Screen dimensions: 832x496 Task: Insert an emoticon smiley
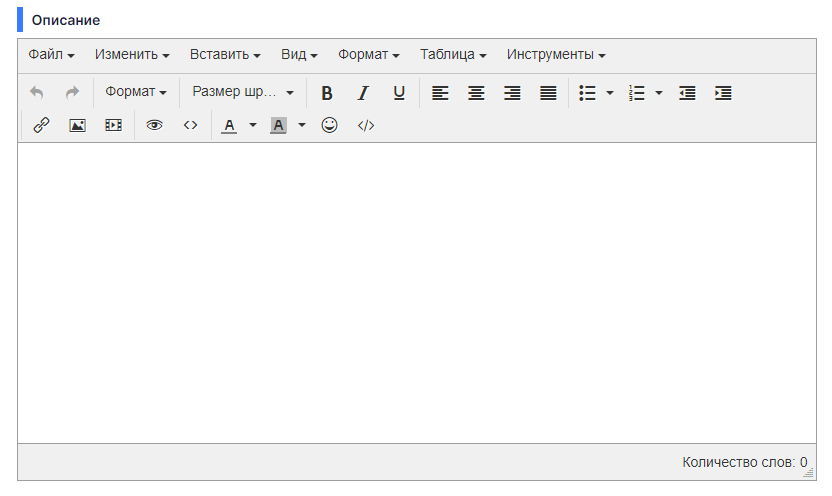pos(330,125)
